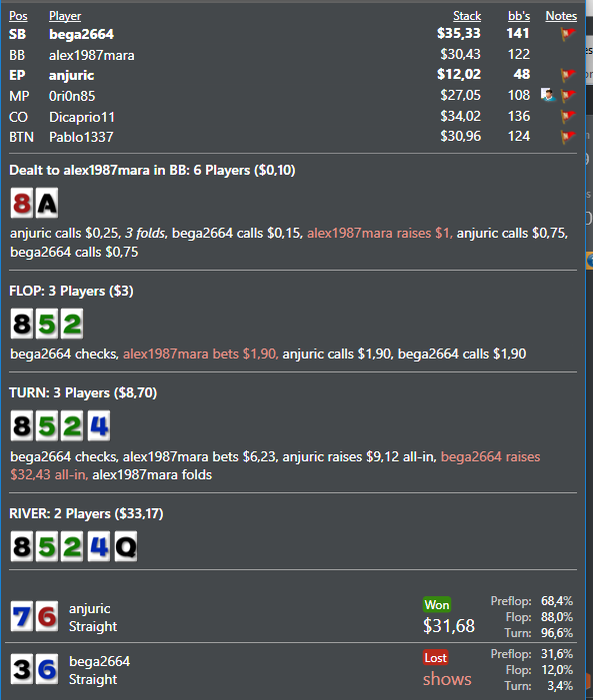Click the red 8 hole card
The image size is (593, 700).
(22, 204)
